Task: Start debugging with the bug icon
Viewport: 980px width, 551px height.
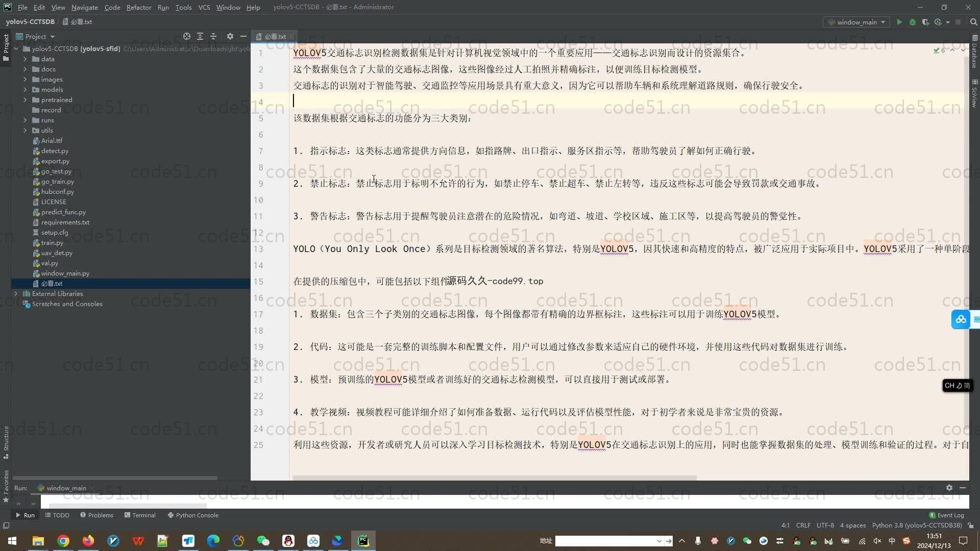Action: point(913,22)
